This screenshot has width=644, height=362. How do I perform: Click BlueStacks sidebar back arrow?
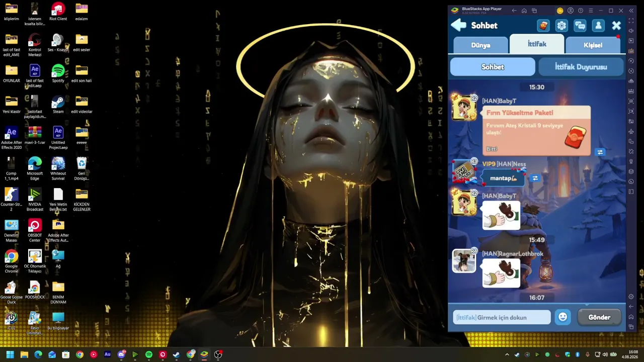click(631, 307)
